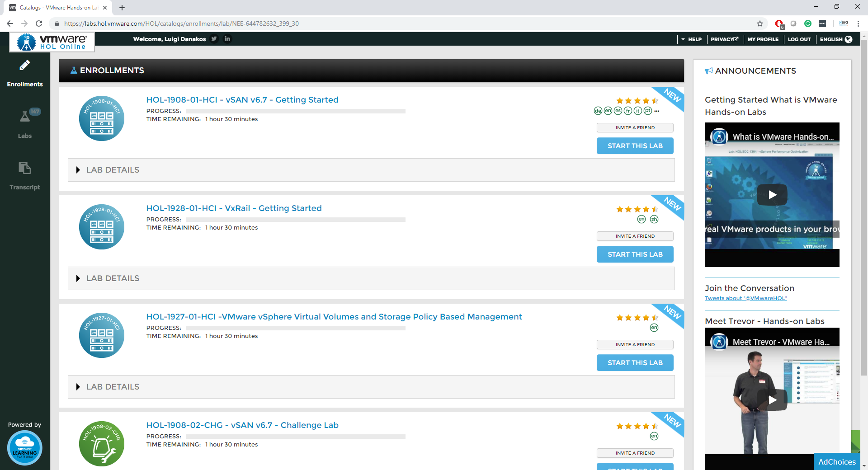Reload the page using the refresh icon

coord(39,23)
